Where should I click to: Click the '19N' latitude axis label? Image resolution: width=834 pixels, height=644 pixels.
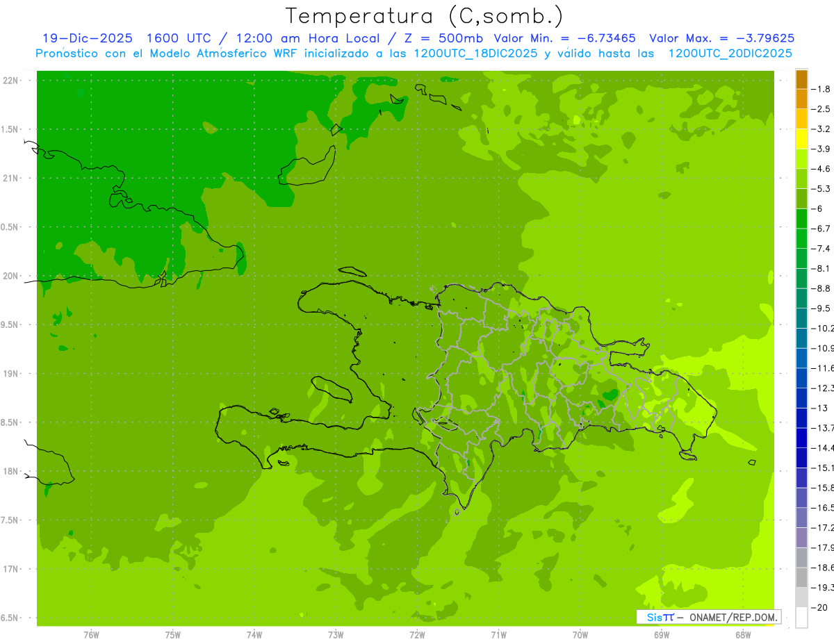(10, 374)
